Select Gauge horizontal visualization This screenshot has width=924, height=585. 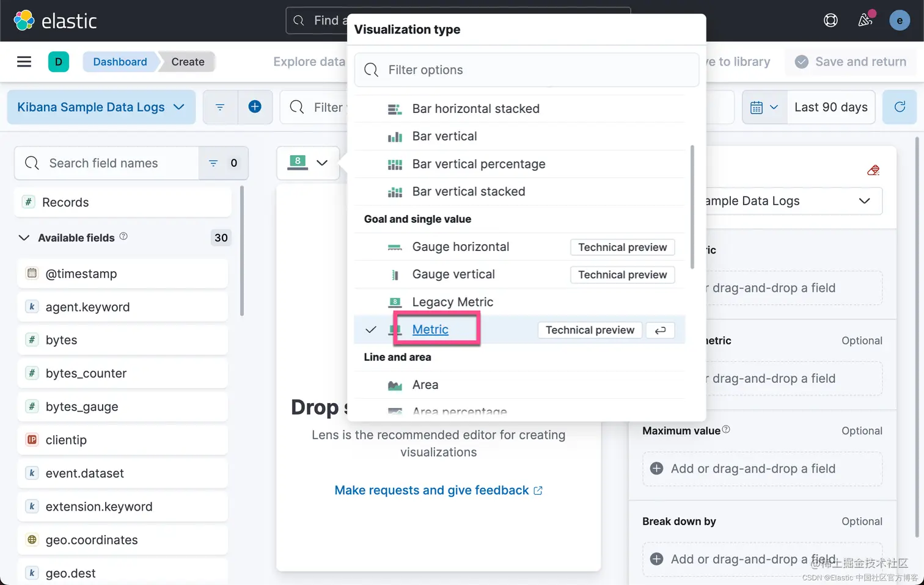[x=520, y=247]
